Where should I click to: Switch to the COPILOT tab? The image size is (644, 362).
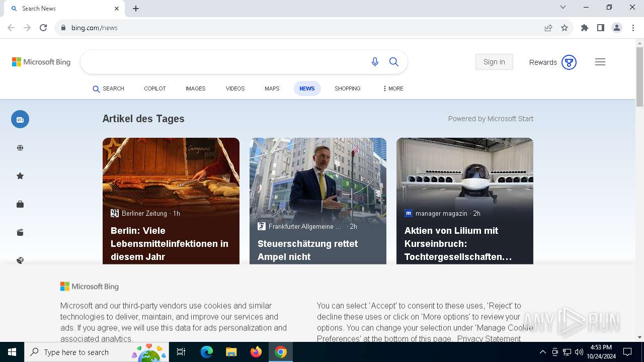155,88
